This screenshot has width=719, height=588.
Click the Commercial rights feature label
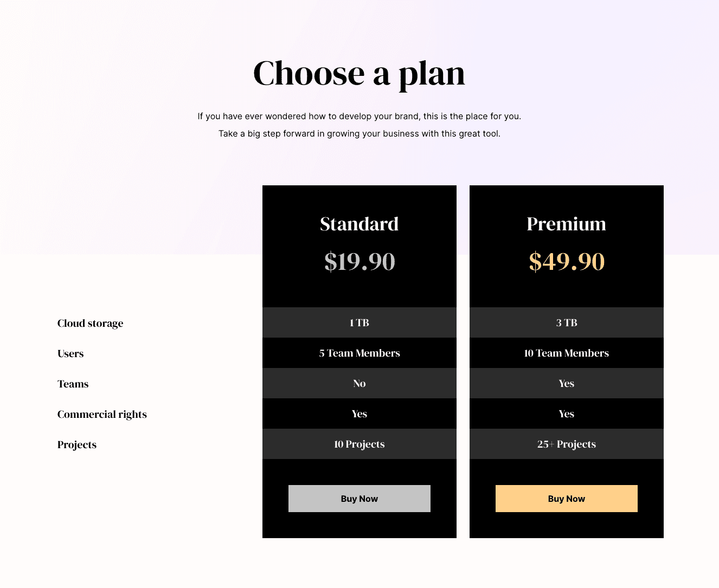coord(102,414)
